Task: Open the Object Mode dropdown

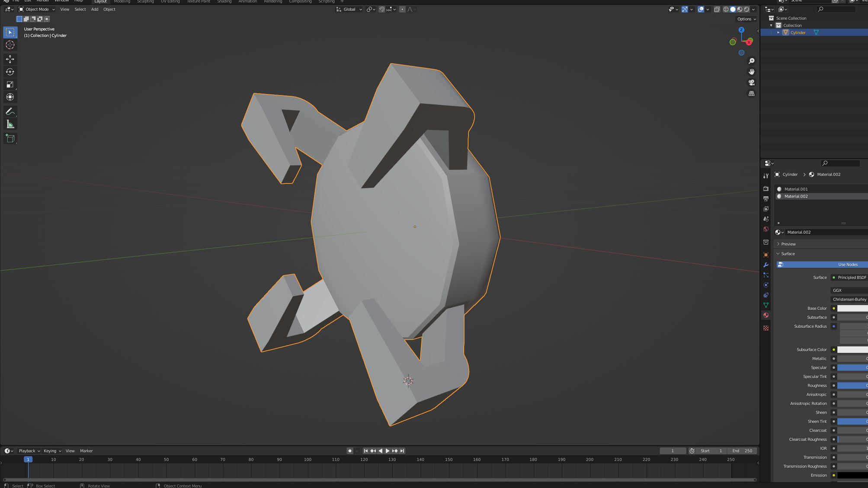Action: point(37,9)
